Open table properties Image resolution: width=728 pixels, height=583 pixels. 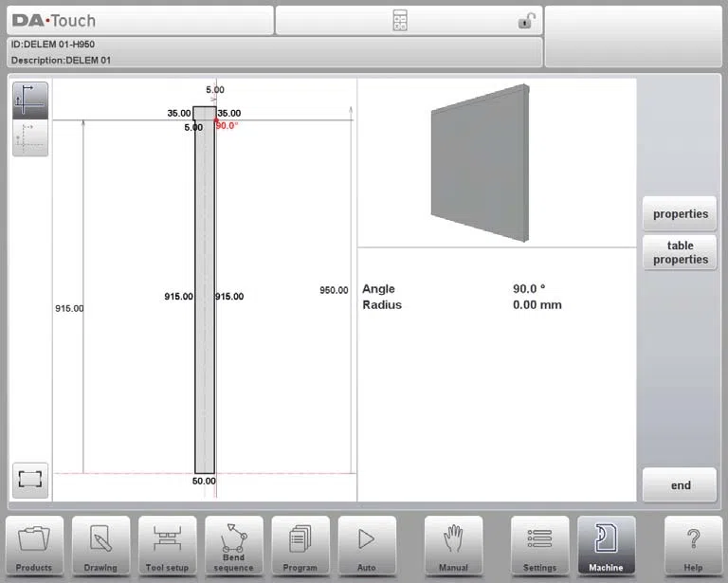click(x=680, y=252)
